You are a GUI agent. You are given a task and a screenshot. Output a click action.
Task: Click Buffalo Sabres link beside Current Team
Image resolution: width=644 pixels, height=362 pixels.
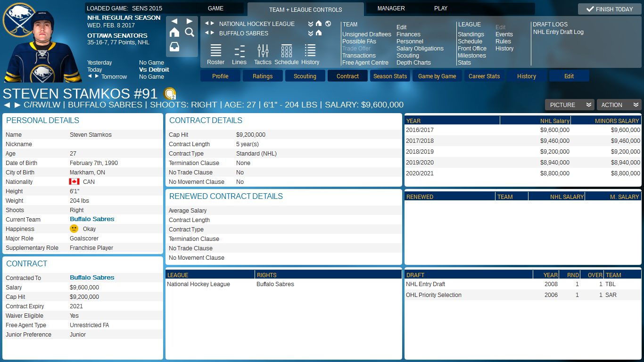pyautogui.click(x=92, y=219)
